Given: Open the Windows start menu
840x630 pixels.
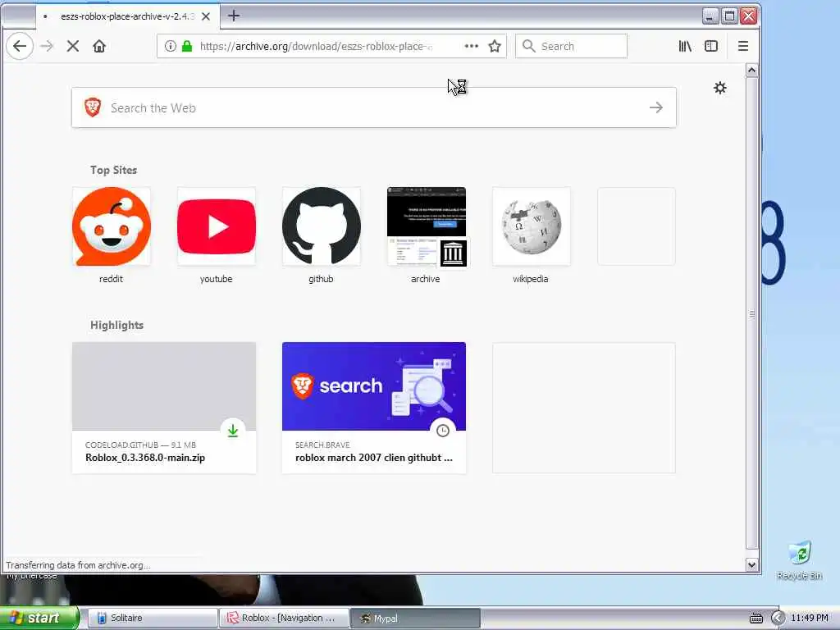Looking at the screenshot, I should click(x=39, y=618).
